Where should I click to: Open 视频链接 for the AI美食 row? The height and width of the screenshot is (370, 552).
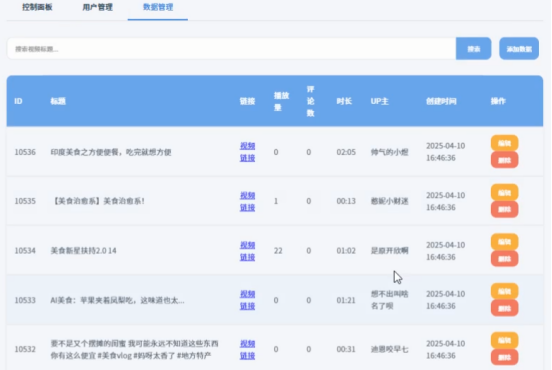[247, 300]
